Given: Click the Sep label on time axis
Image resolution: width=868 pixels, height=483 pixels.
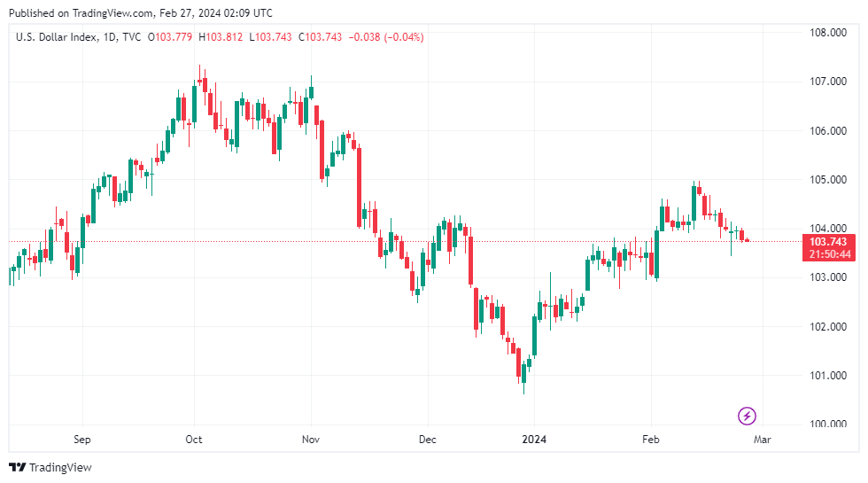Looking at the screenshot, I should [x=82, y=440].
